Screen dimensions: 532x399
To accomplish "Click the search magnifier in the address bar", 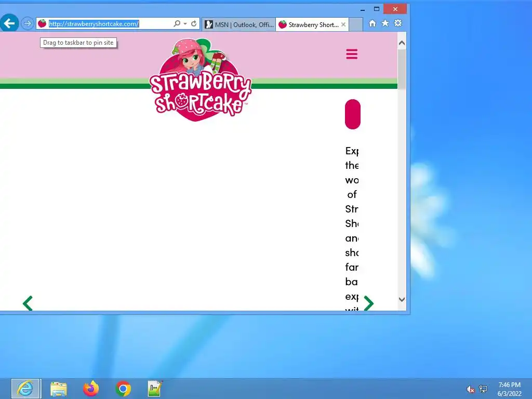I will pos(177,23).
